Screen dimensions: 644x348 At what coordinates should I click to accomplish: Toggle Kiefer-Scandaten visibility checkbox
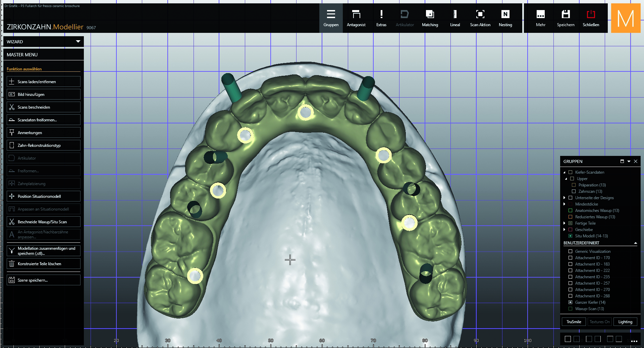570,172
